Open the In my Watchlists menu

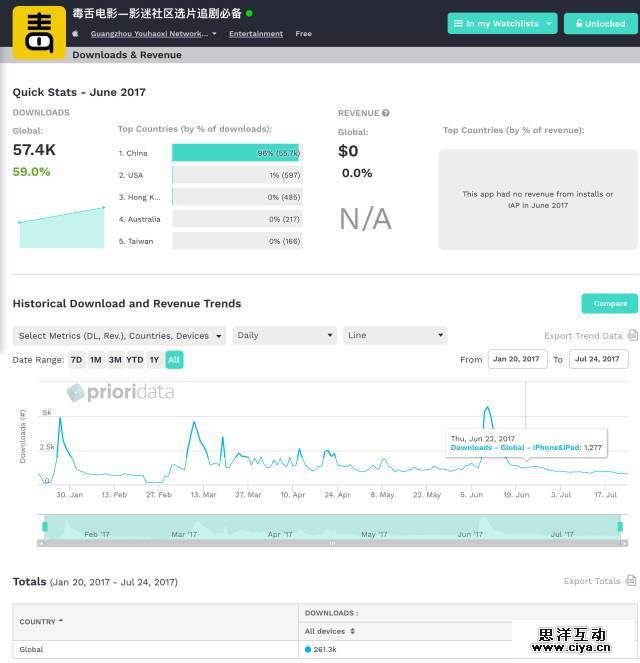point(501,23)
